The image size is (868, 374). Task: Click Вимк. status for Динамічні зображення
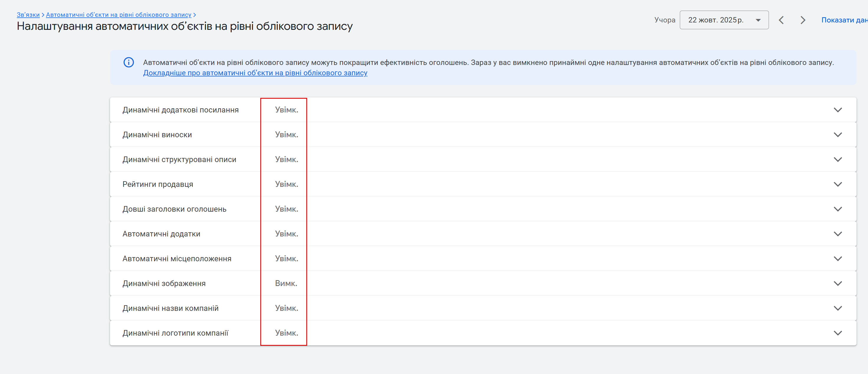286,283
